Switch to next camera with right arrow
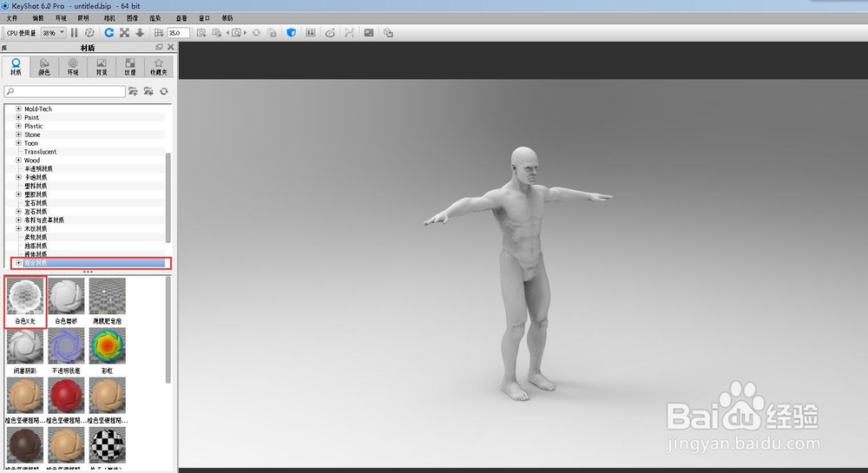The image size is (868, 473). (x=246, y=33)
